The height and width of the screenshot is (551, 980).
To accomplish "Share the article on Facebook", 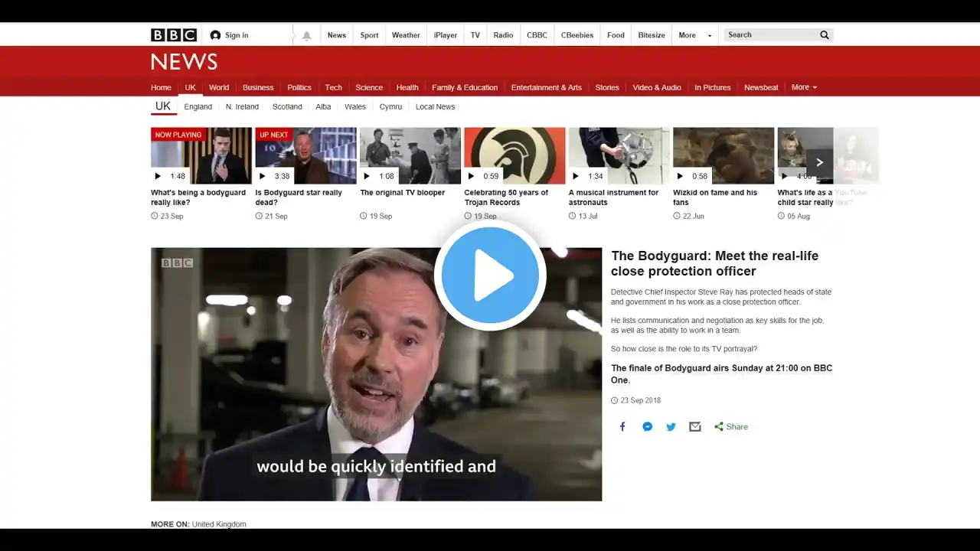I will (x=622, y=427).
